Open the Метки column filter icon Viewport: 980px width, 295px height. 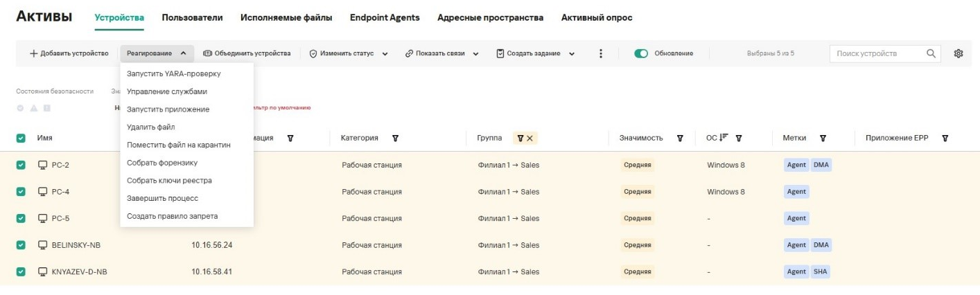click(823, 138)
